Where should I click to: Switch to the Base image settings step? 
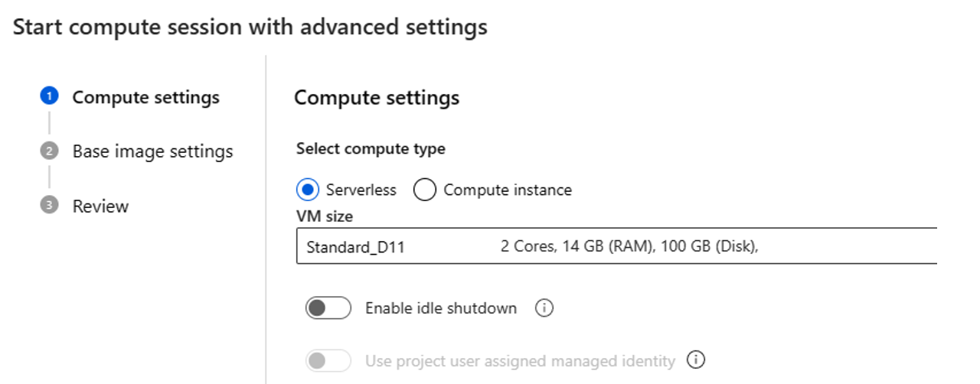tap(152, 151)
